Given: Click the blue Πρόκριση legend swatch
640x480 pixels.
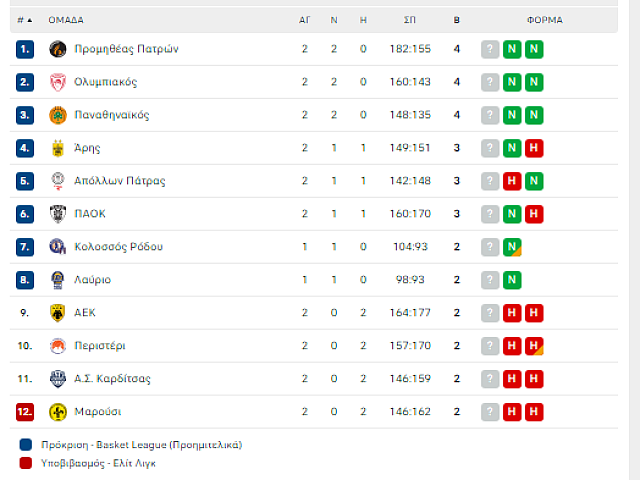Looking at the screenshot, I should (x=26, y=444).
